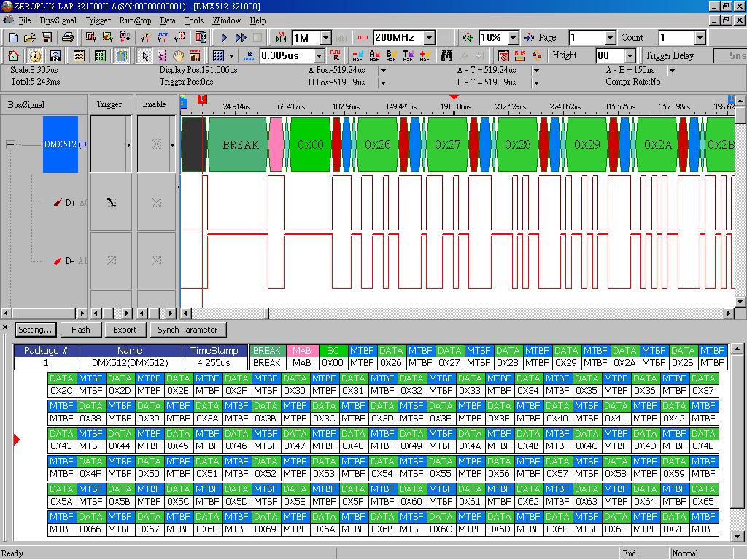Click the Repetitive Run double-arrow button
The width and height of the screenshot is (747, 560).
(241, 38)
